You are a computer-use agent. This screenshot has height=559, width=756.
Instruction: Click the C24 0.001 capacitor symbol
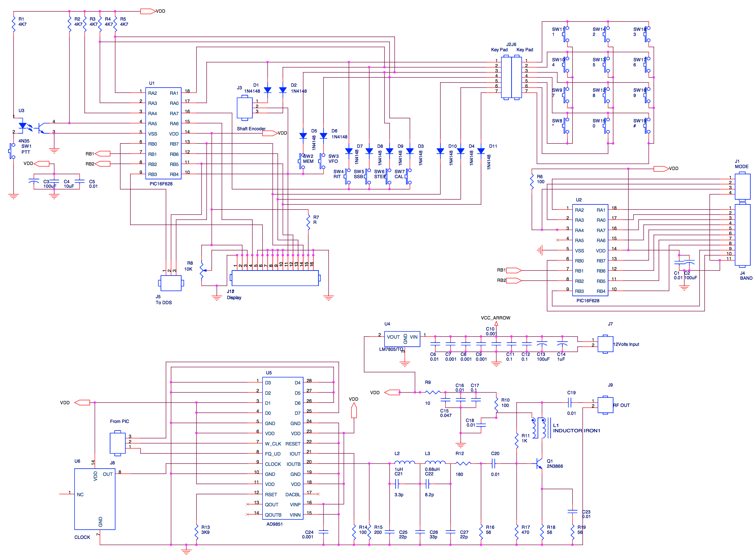coord(324,532)
